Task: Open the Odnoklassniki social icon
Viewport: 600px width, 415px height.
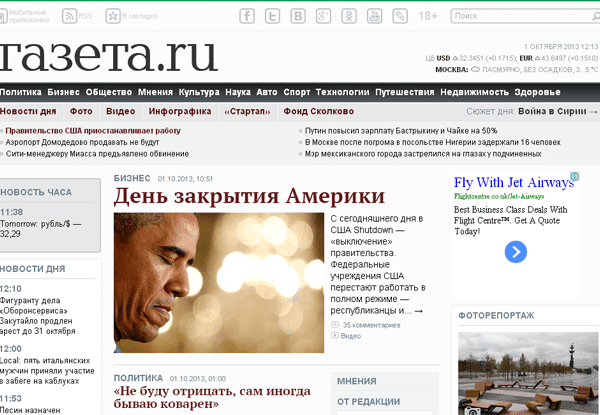Action: tap(349, 16)
